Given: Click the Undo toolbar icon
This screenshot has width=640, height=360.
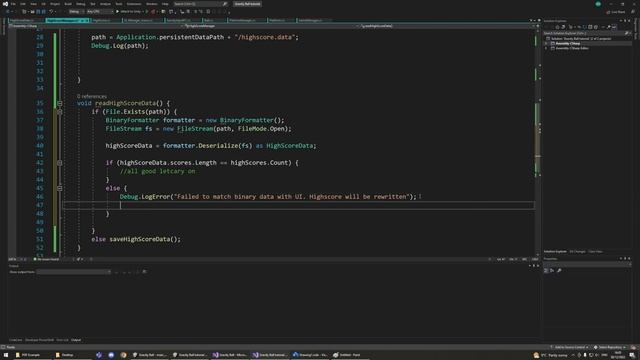Looking at the screenshot, I should [51, 12].
